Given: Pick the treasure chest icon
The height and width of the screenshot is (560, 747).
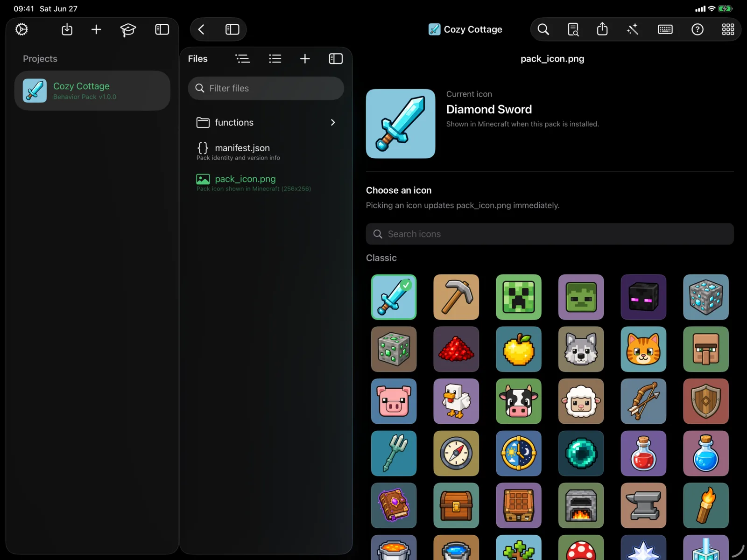Looking at the screenshot, I should pos(456,505).
